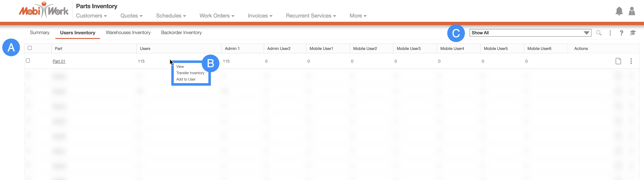Open the Part 01 link

click(x=59, y=61)
